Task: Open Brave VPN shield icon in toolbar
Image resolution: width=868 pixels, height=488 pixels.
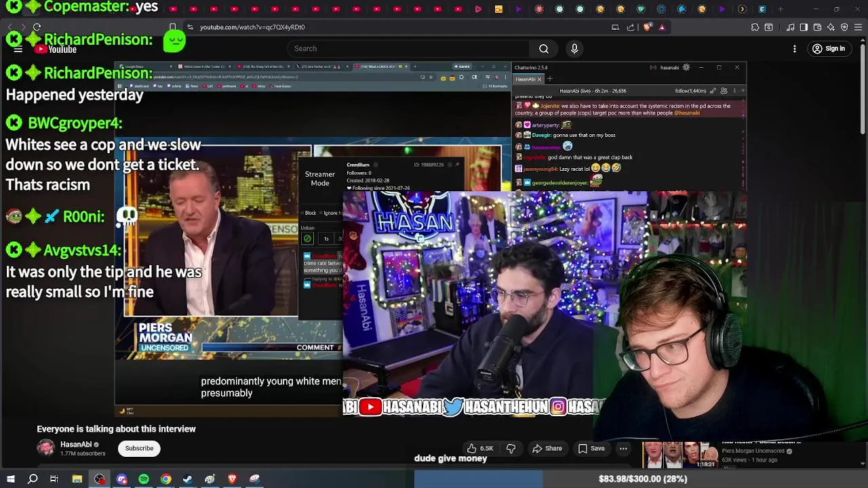Action: click(x=844, y=27)
